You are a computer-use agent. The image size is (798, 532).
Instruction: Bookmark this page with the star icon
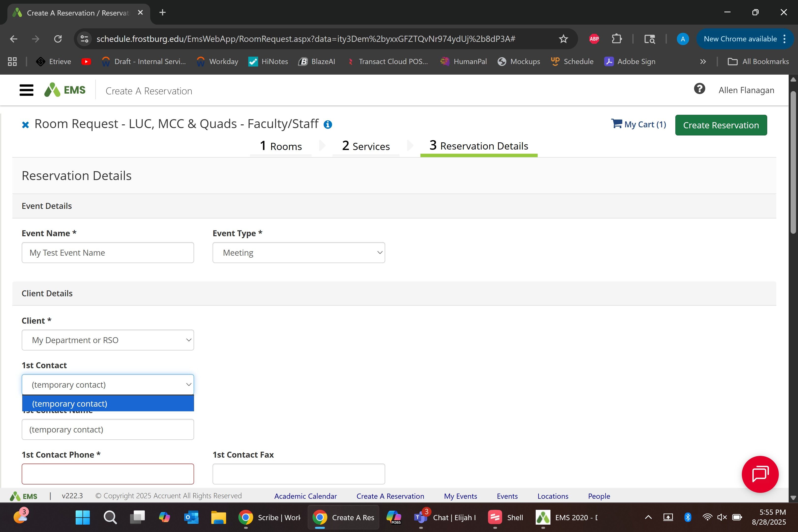(563, 39)
